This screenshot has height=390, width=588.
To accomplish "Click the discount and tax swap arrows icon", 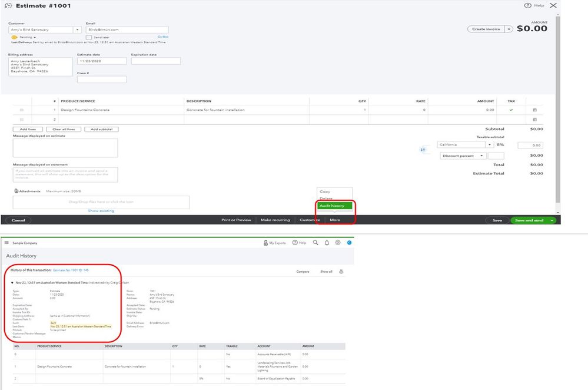I will [423, 150].
